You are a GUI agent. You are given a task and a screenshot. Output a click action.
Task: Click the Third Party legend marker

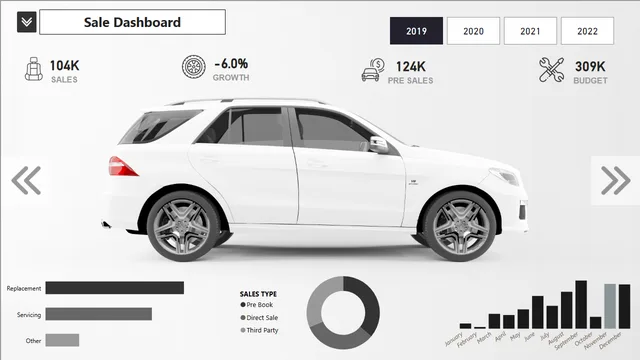(243, 330)
